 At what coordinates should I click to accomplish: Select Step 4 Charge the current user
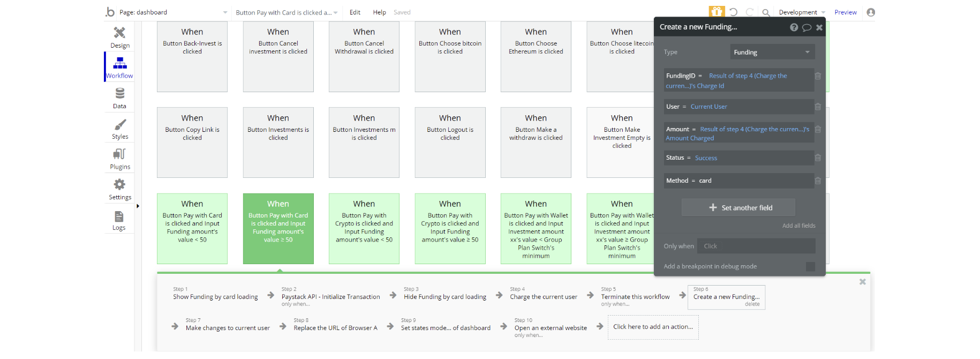click(543, 296)
